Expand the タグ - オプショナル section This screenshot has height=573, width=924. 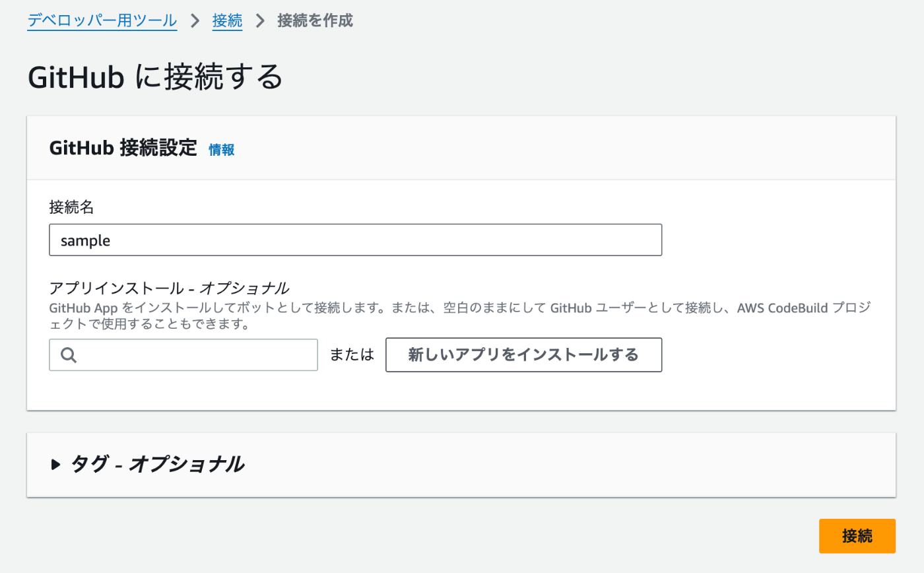tap(147, 465)
